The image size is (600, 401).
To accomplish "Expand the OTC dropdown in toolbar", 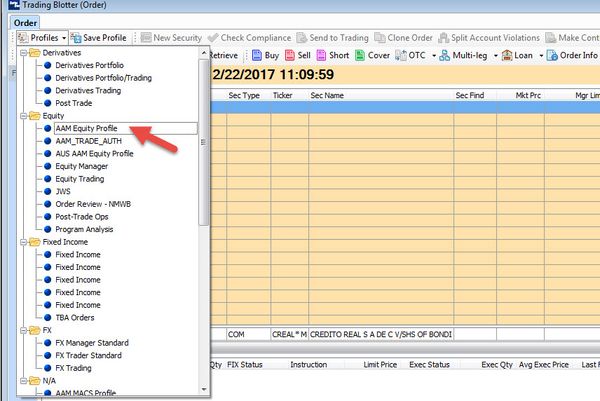I will 434,55.
